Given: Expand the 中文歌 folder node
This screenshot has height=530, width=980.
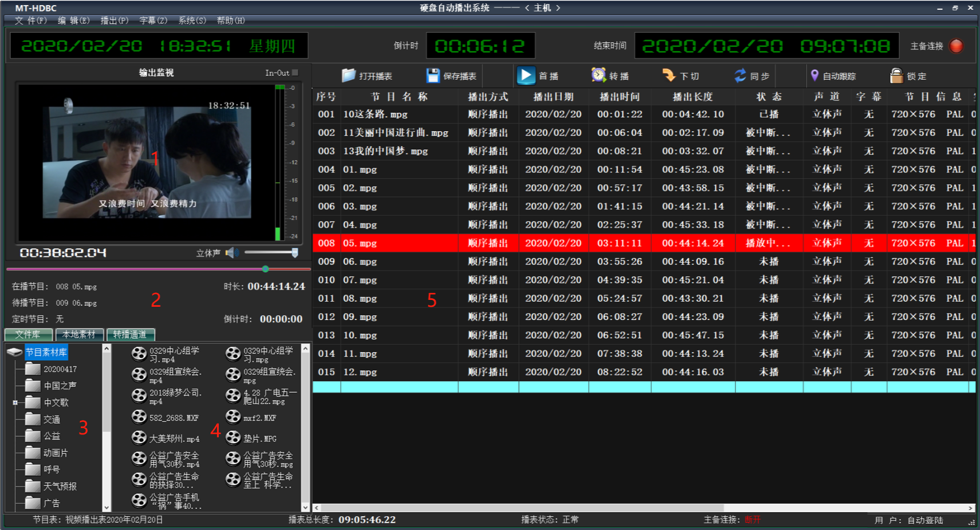Looking at the screenshot, I should click(x=15, y=403).
